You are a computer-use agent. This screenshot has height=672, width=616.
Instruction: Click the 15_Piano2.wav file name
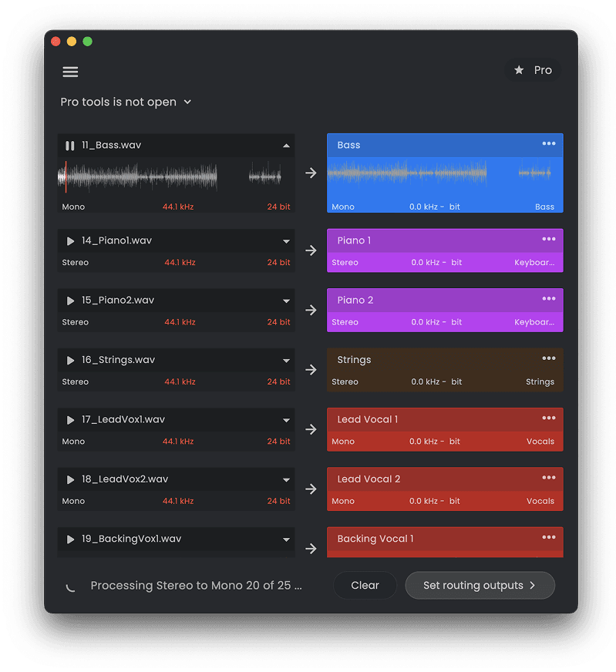(x=118, y=301)
